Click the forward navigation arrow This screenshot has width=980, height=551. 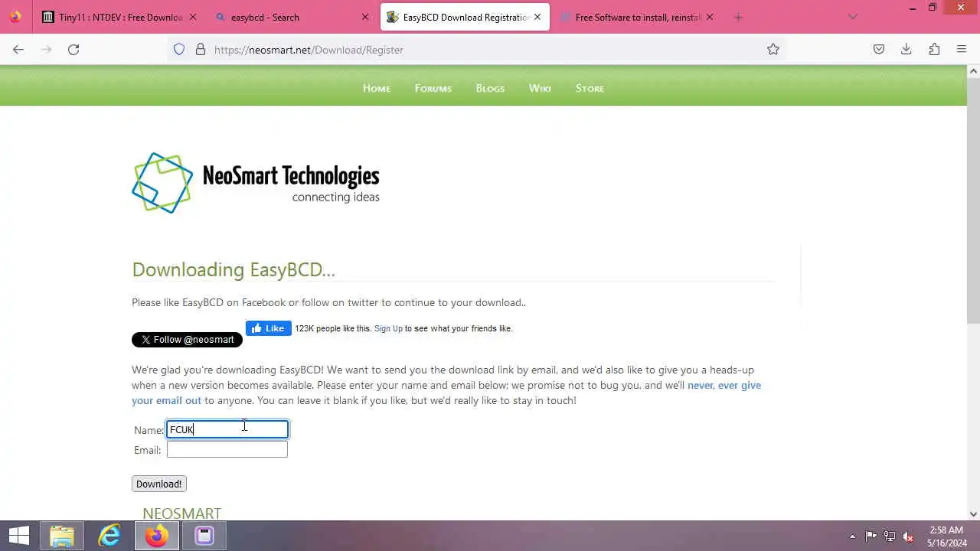(x=46, y=49)
